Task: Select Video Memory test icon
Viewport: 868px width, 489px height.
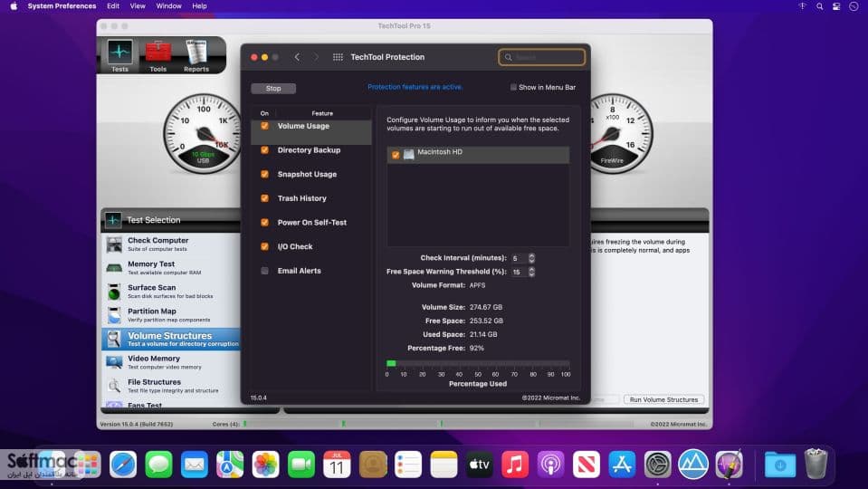Action: (x=114, y=362)
